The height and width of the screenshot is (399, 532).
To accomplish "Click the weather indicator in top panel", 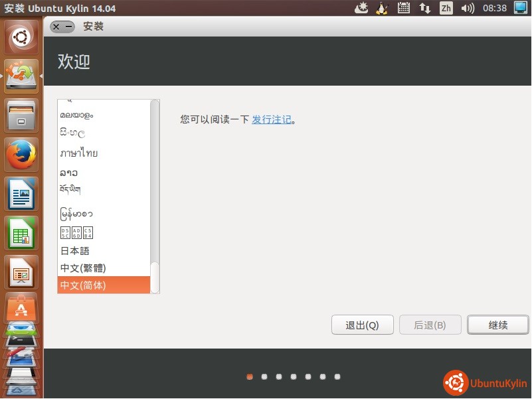I will pyautogui.click(x=361, y=8).
